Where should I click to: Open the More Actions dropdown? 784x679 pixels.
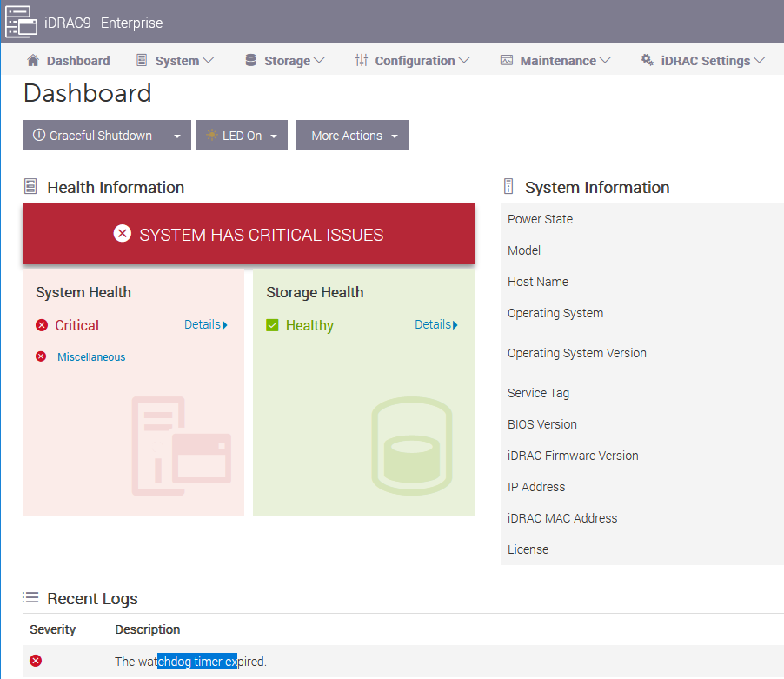pos(353,135)
